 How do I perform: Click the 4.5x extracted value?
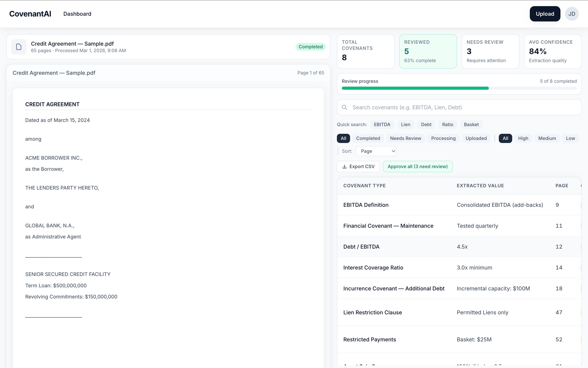[x=462, y=247]
